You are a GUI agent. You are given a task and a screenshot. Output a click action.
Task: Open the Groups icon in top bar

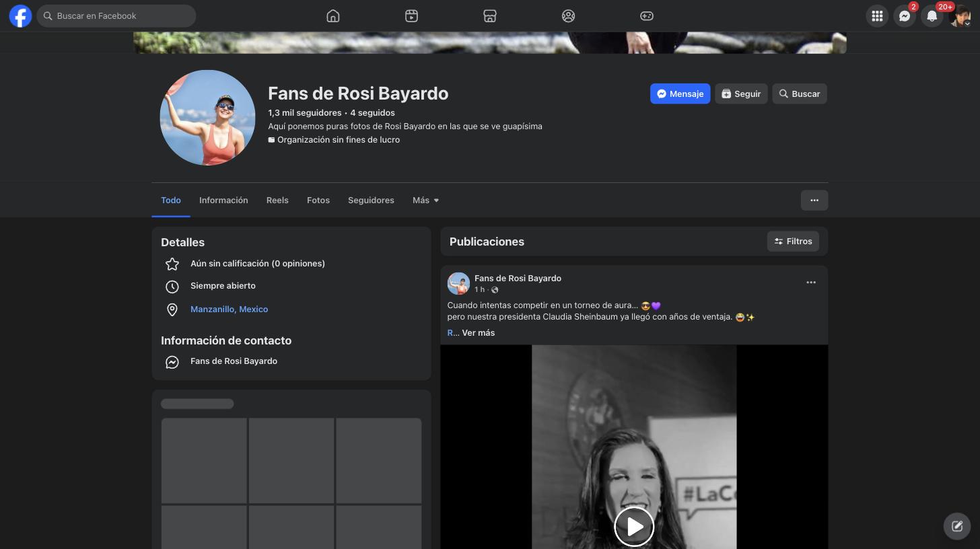coord(568,16)
